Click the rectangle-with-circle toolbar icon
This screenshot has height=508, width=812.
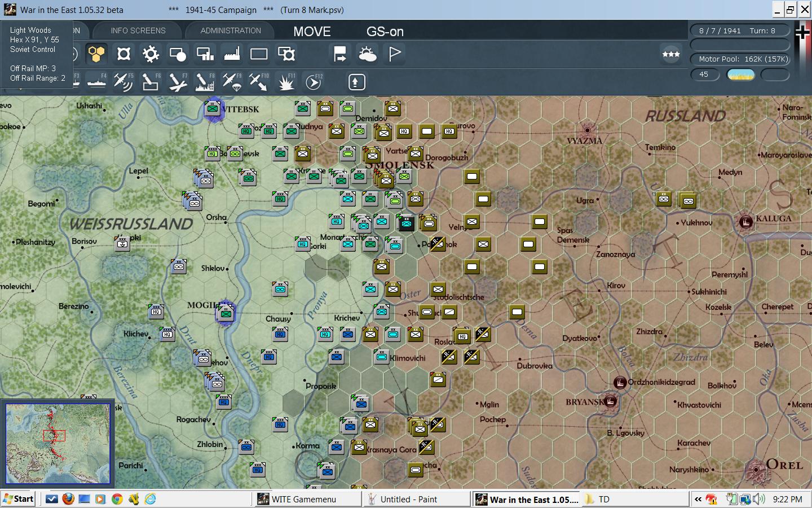pyautogui.click(x=178, y=54)
